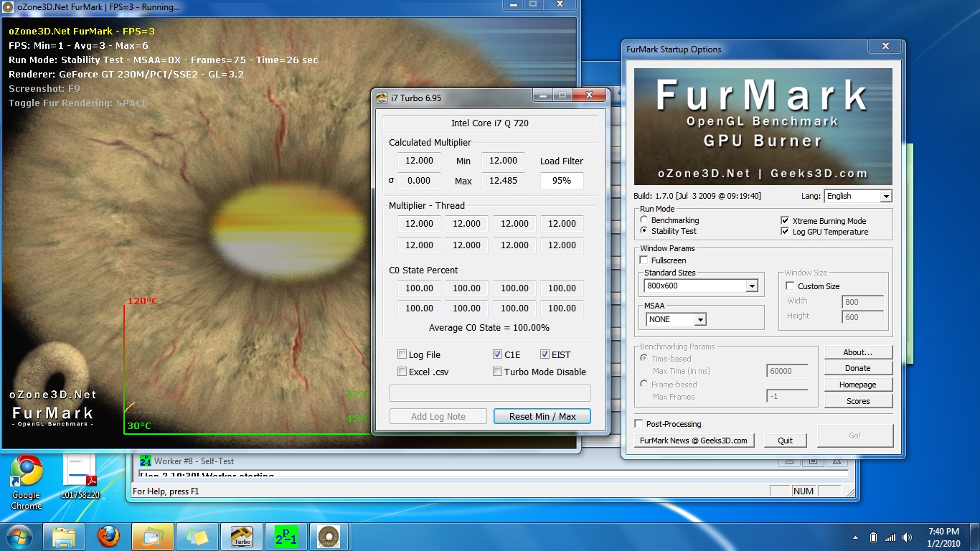
Task: Open the Standard Sizes 800x600 dropdown
Action: [701, 286]
